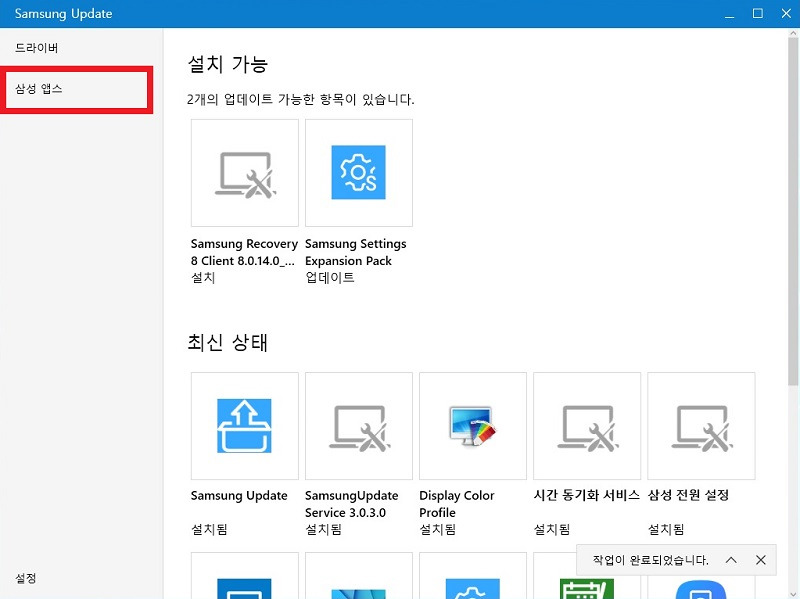This screenshot has height=599, width=800.
Task: Dismiss the 작업이 완료되었습니다 notification
Action: [x=761, y=560]
